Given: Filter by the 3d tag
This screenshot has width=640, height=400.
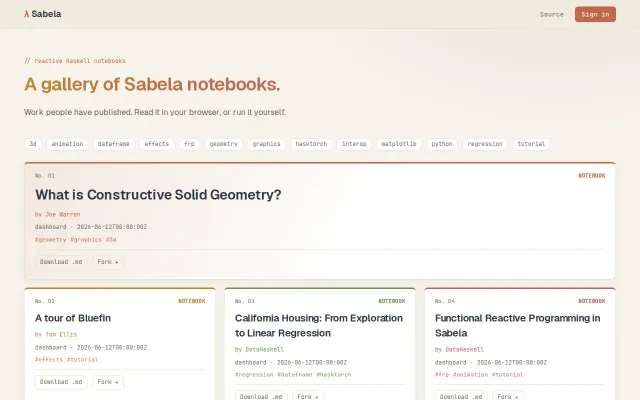Looking at the screenshot, I should pyautogui.click(x=33, y=144).
